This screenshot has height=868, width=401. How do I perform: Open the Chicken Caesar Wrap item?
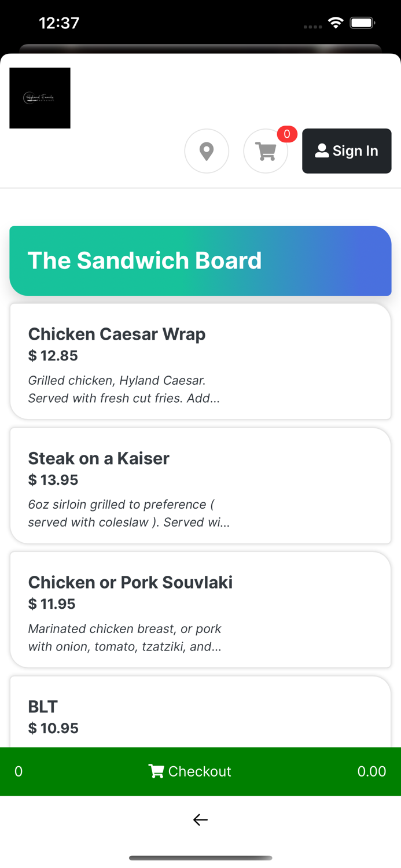(117, 334)
